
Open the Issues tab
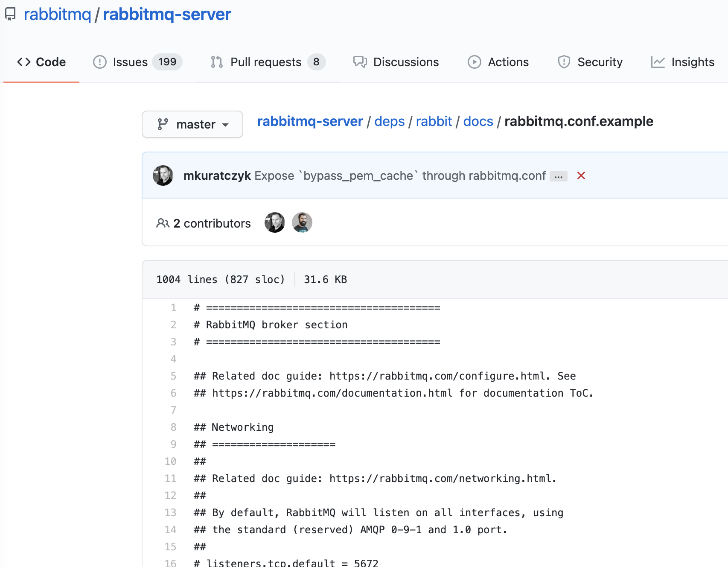pos(137,62)
